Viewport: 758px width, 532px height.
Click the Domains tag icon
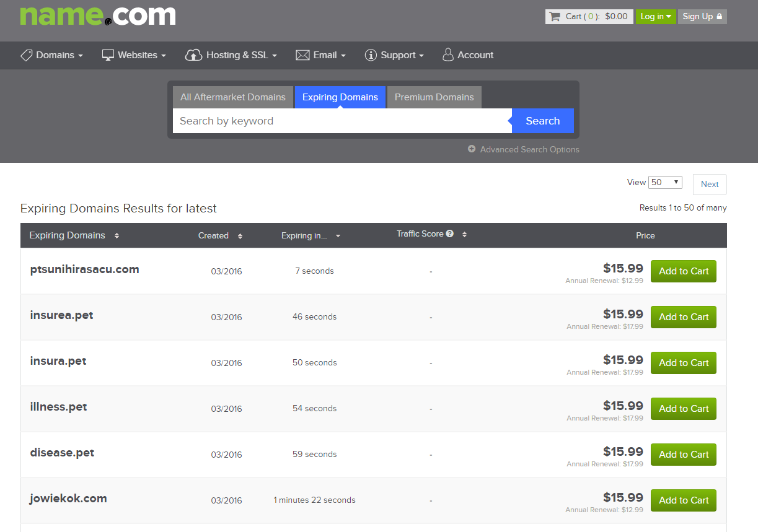pyautogui.click(x=27, y=55)
